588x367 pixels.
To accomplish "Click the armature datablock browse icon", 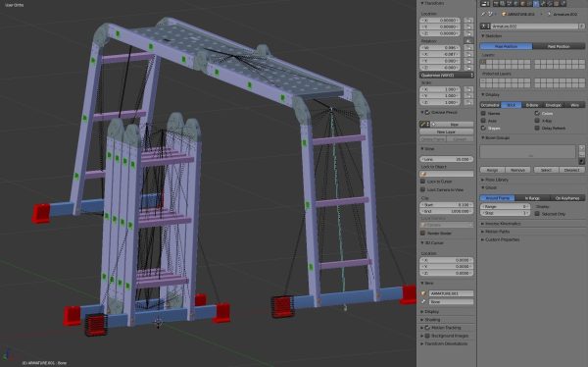I will click(x=485, y=26).
